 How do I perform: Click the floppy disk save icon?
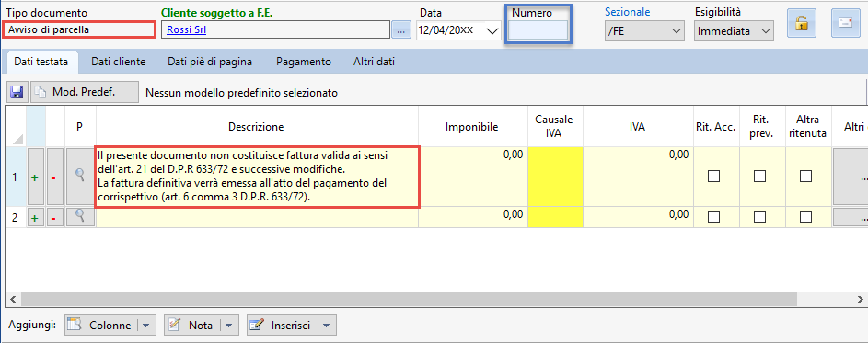[17, 92]
